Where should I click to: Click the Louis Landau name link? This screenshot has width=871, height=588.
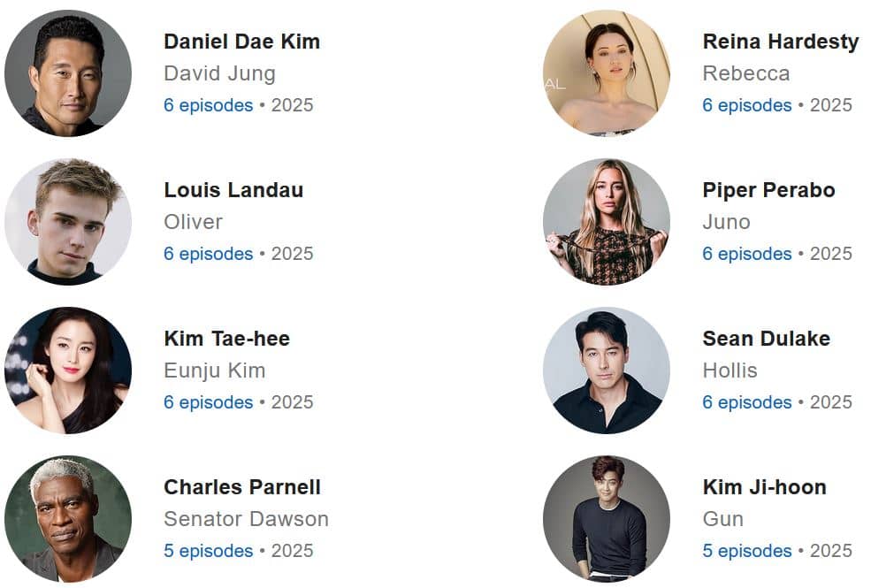pyautogui.click(x=233, y=190)
